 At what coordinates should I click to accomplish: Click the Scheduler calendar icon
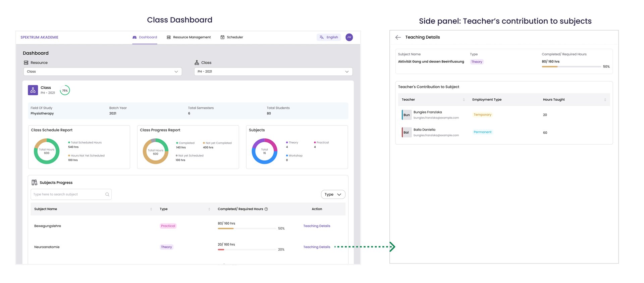click(222, 37)
